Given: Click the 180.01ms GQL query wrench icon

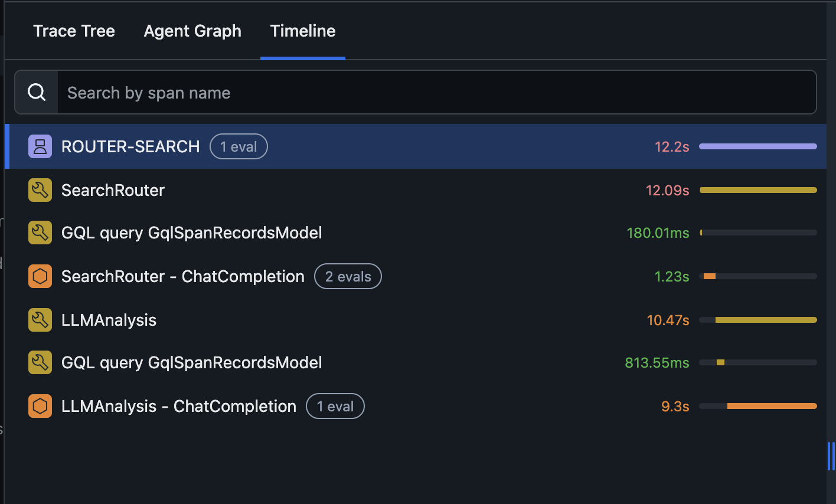Looking at the screenshot, I should tap(40, 233).
